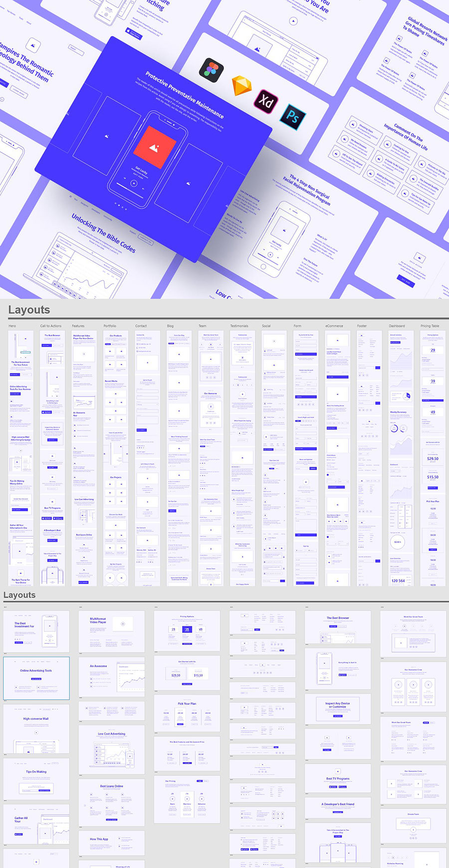Click the Sketch diamond icon
The height and width of the screenshot is (868, 449).
[242, 86]
